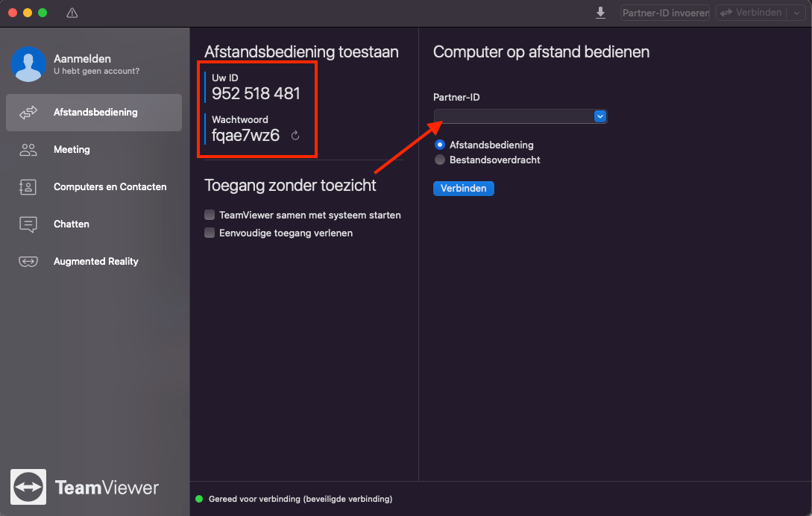Click the 'Afstandsbediening toestaan' heading

301,51
